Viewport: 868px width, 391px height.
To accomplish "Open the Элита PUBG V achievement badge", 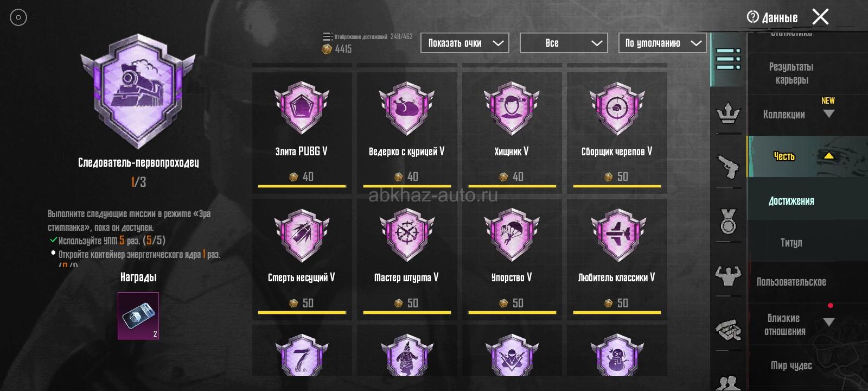I will [302, 109].
